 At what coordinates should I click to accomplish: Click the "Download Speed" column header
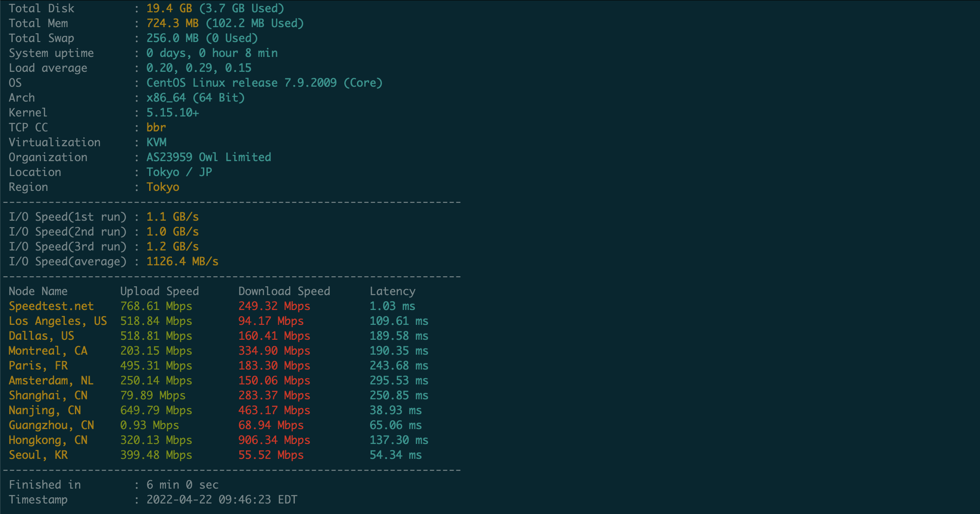(284, 291)
